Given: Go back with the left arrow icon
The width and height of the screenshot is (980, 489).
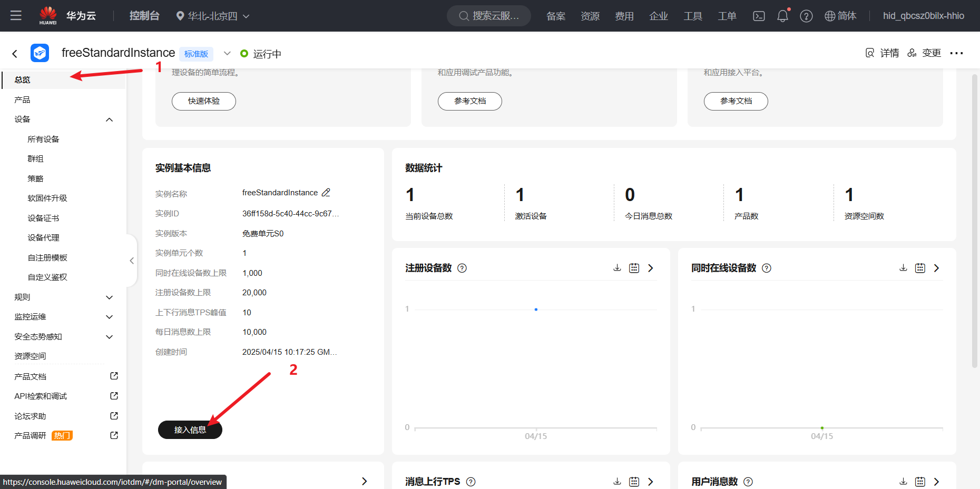Looking at the screenshot, I should (15, 53).
